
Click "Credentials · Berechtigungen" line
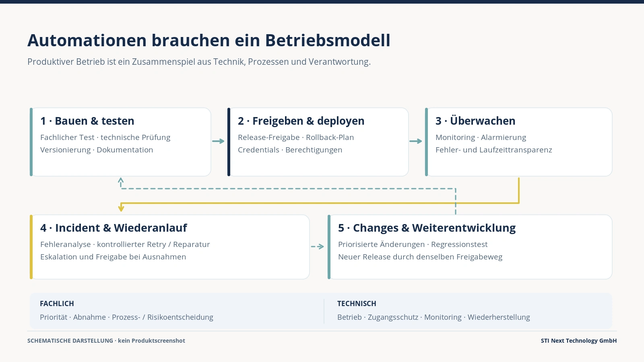tap(290, 150)
